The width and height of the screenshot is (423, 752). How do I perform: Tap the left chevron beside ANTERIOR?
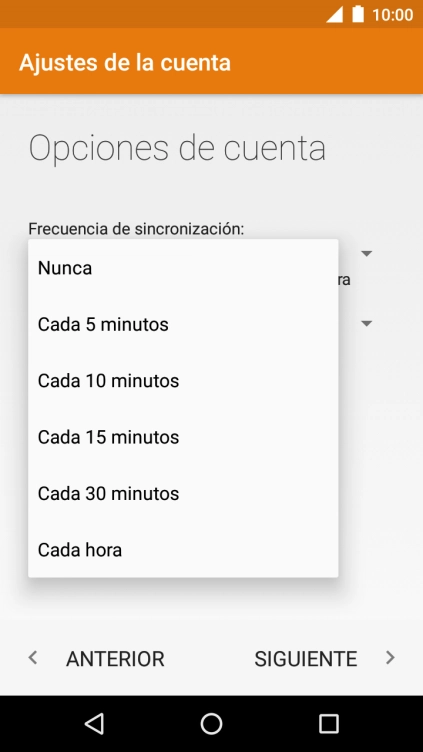(x=33, y=658)
